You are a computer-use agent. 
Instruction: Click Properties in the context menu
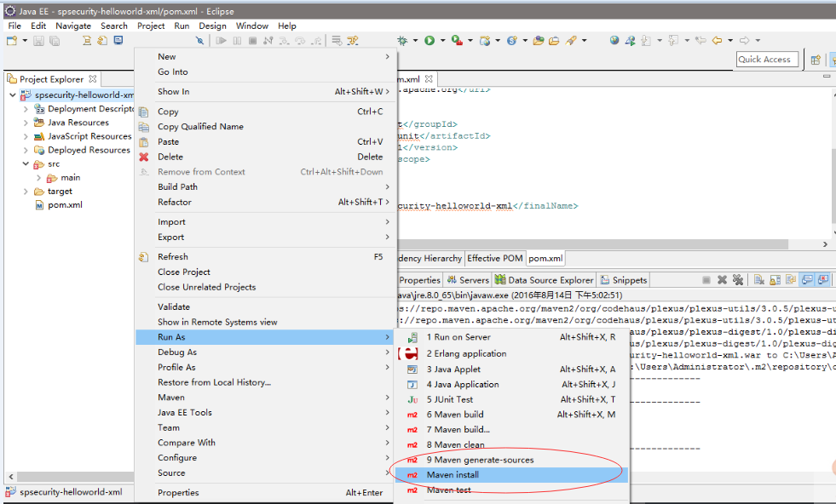(266, 493)
